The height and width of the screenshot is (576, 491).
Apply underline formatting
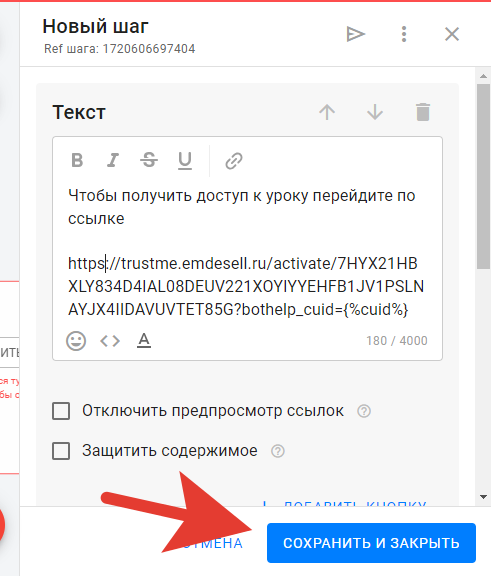coord(185,161)
